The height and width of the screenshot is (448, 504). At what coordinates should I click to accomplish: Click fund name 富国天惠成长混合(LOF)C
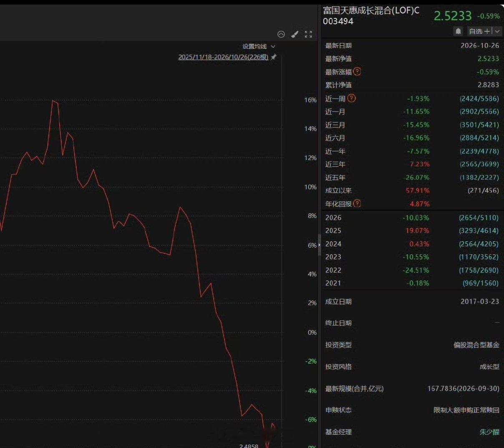coord(371,10)
